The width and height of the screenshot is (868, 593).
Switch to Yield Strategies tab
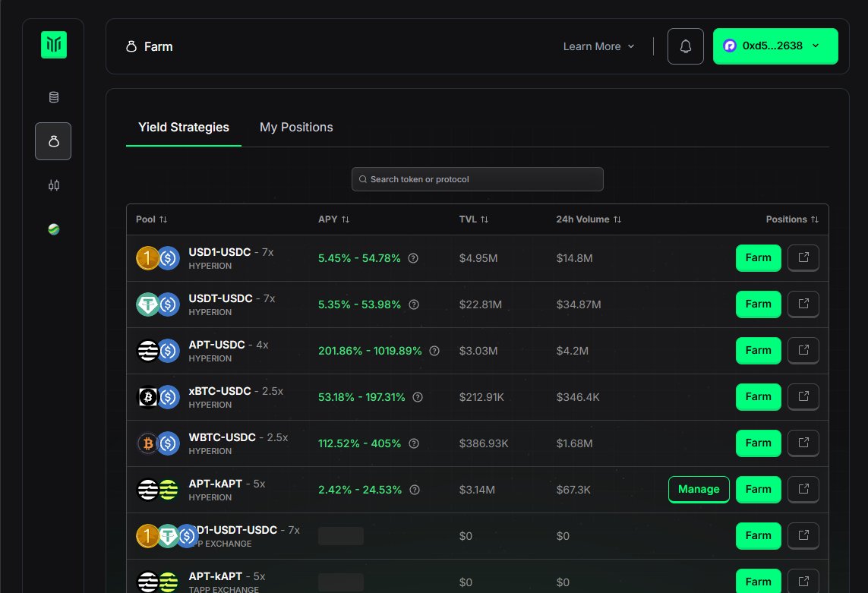click(x=184, y=128)
